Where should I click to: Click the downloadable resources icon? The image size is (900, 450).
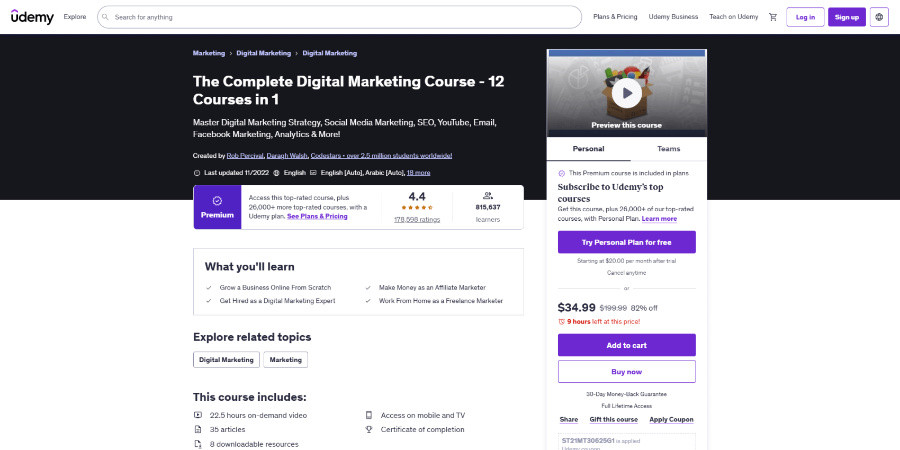point(198,444)
